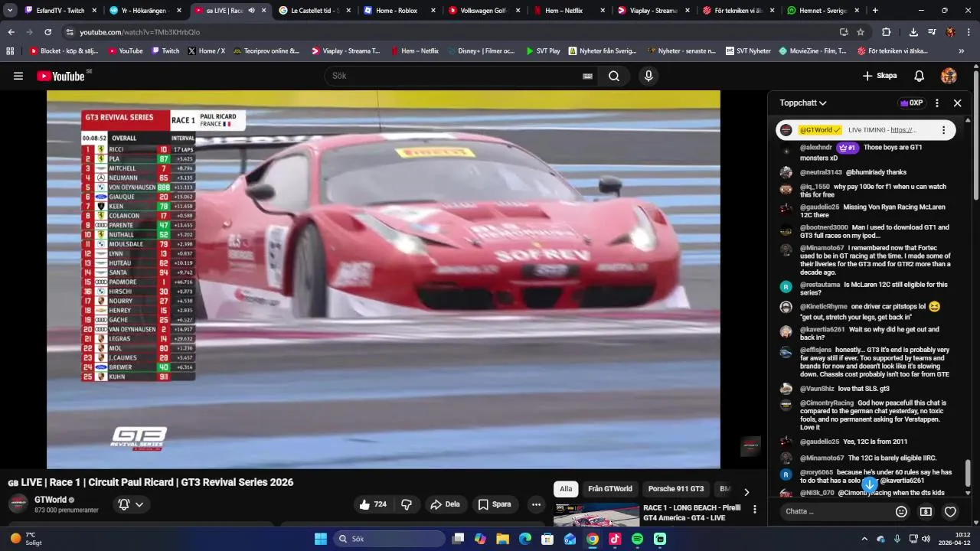The width and height of the screenshot is (980, 551).
Task: Open the RACE 1 - LONG BEACH thumbnail
Action: (596, 516)
